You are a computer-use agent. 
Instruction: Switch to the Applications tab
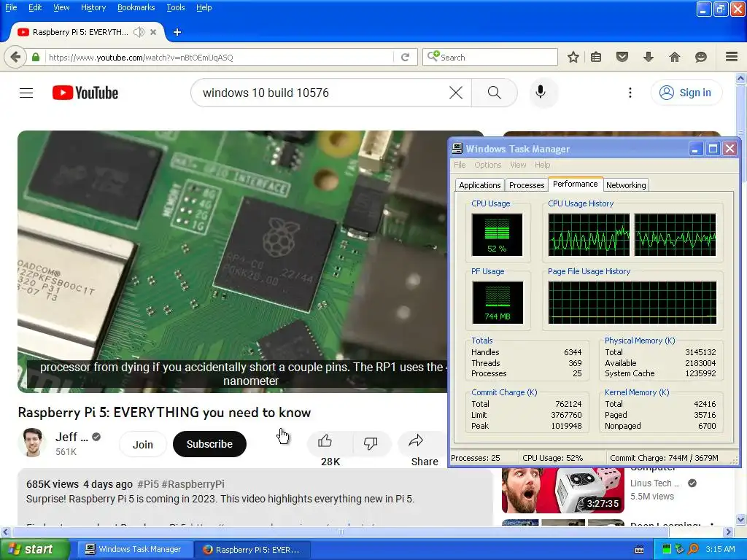click(x=480, y=185)
